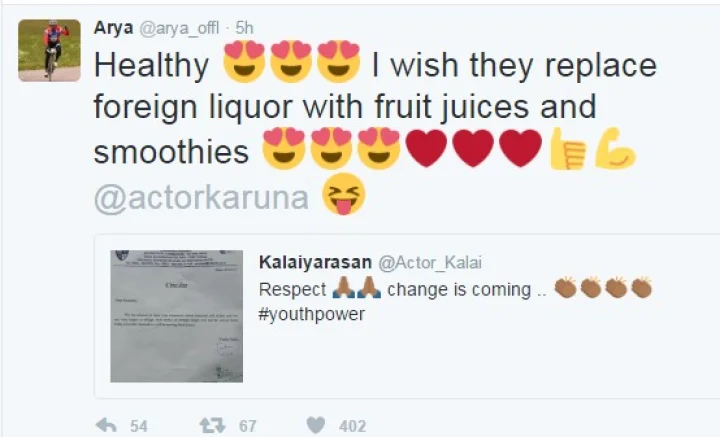Open the @arya_offl handle
The width and height of the screenshot is (720, 437).
(179, 28)
